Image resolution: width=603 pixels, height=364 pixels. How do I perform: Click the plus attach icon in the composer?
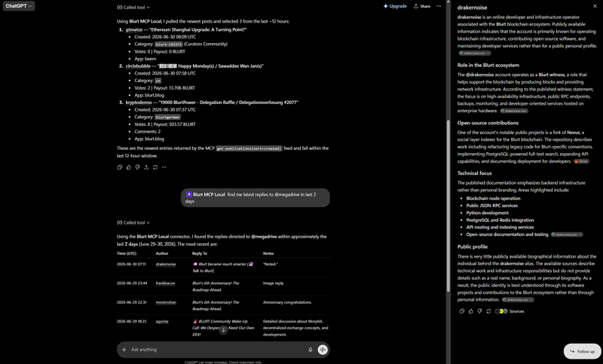124,350
